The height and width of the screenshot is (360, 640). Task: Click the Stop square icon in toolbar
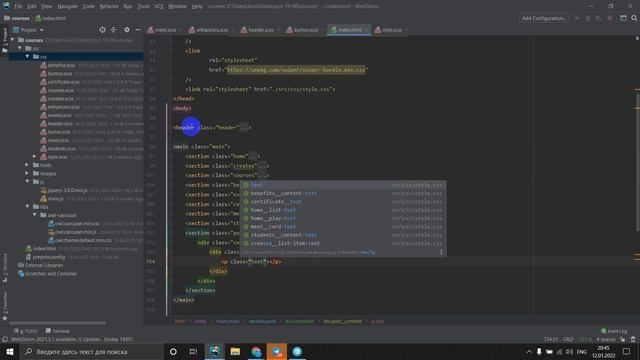(609, 18)
